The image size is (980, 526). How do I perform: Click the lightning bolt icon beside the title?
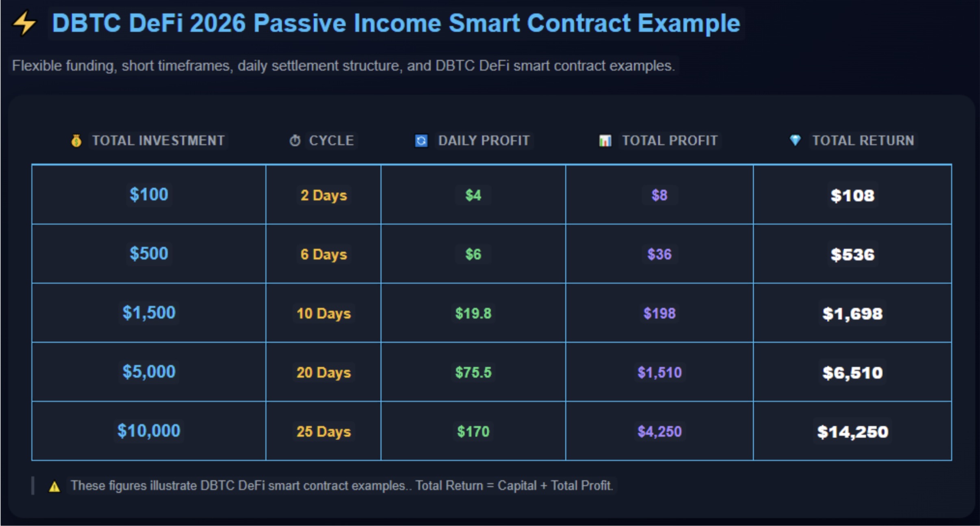pos(24,23)
